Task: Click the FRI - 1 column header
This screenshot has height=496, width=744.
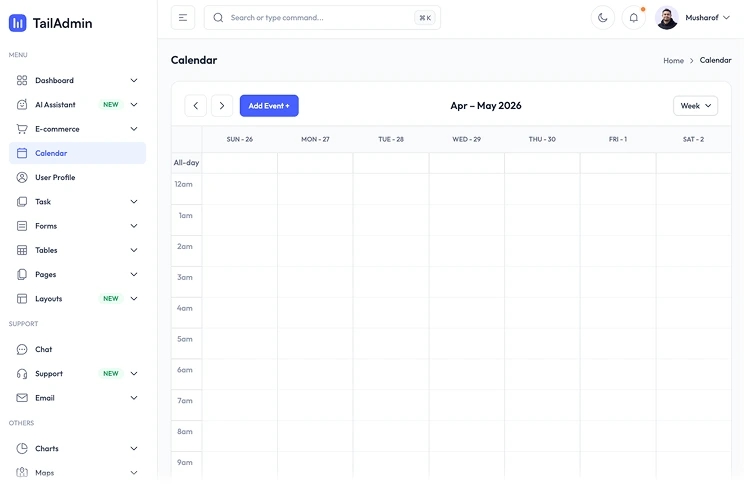Action: click(x=618, y=139)
